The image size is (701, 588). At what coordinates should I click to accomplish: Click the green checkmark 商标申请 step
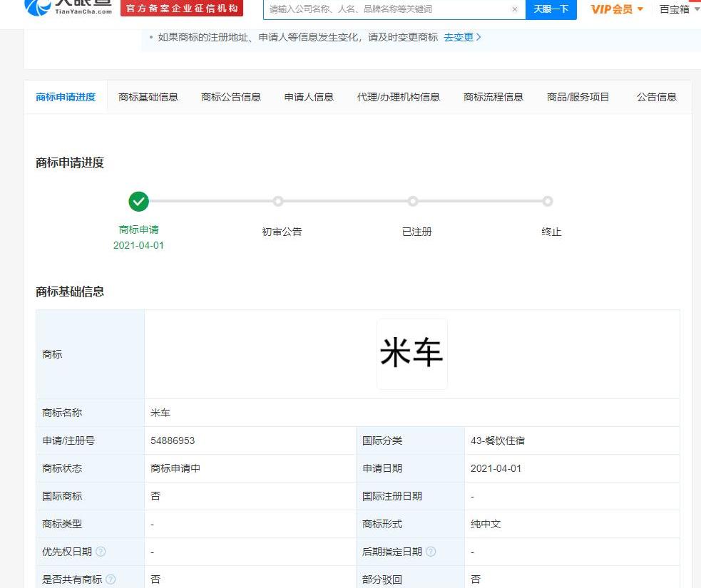coord(139,202)
